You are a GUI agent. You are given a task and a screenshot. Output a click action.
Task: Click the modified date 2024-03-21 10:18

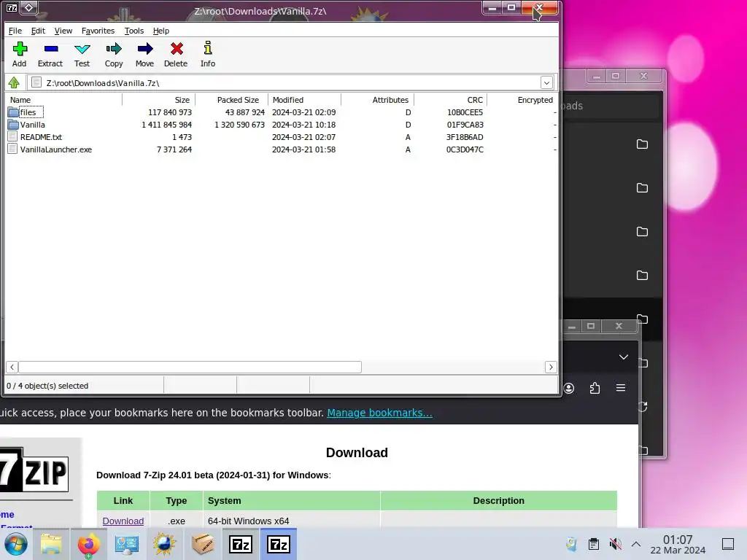click(x=304, y=125)
